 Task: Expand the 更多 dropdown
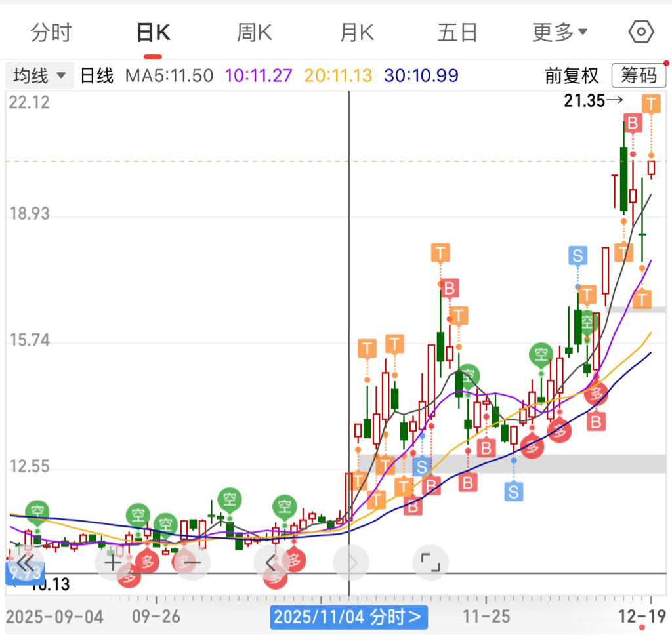tap(560, 33)
